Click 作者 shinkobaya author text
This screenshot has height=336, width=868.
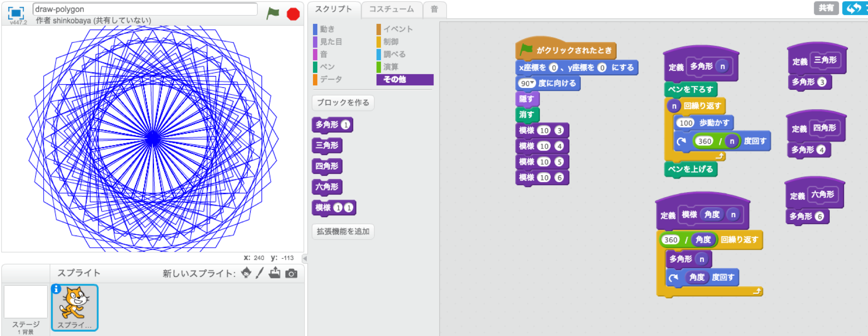(x=93, y=20)
